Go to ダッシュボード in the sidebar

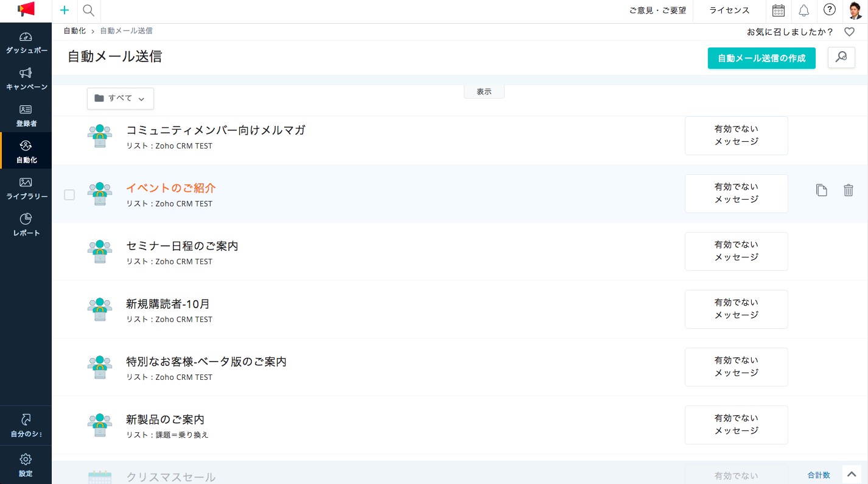tap(26, 43)
